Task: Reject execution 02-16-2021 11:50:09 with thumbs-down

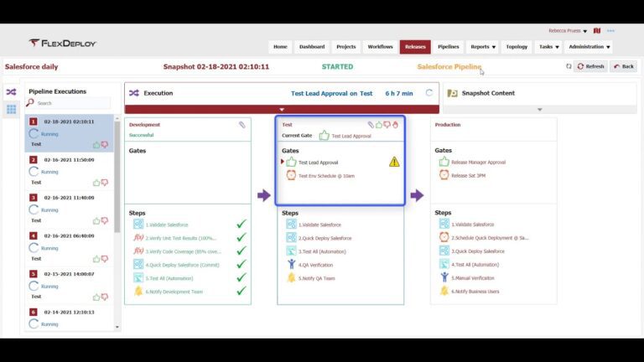Action: (x=105, y=183)
